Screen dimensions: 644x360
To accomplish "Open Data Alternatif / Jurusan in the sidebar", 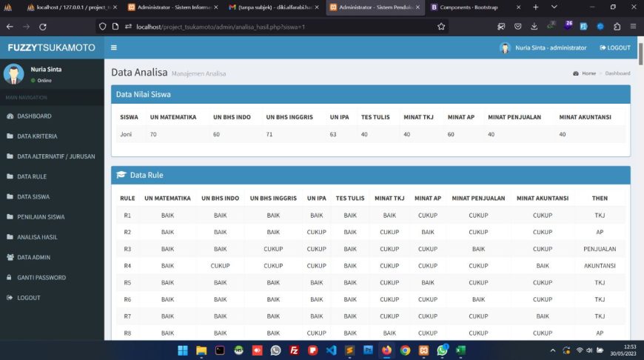I will pos(52,156).
